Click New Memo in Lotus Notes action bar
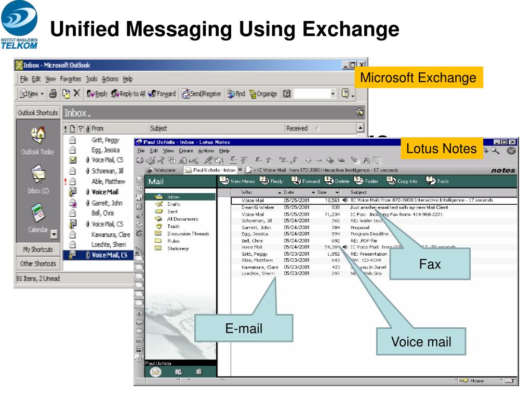The image size is (532, 399). [x=237, y=181]
